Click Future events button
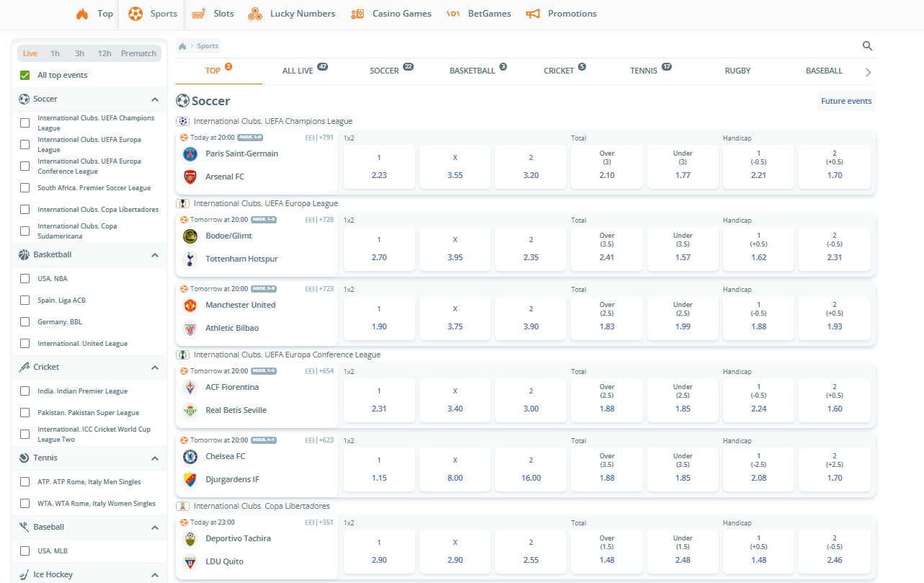 click(847, 101)
